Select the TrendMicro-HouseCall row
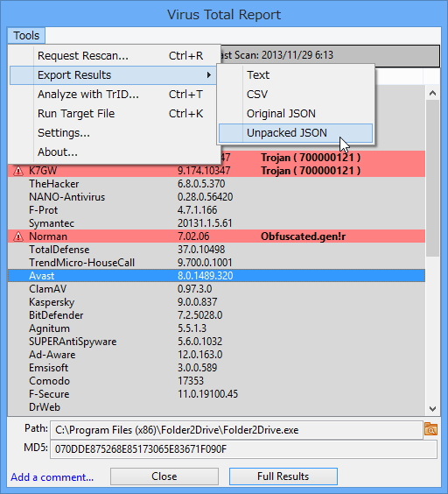This screenshot has width=448, height=494. point(216,263)
